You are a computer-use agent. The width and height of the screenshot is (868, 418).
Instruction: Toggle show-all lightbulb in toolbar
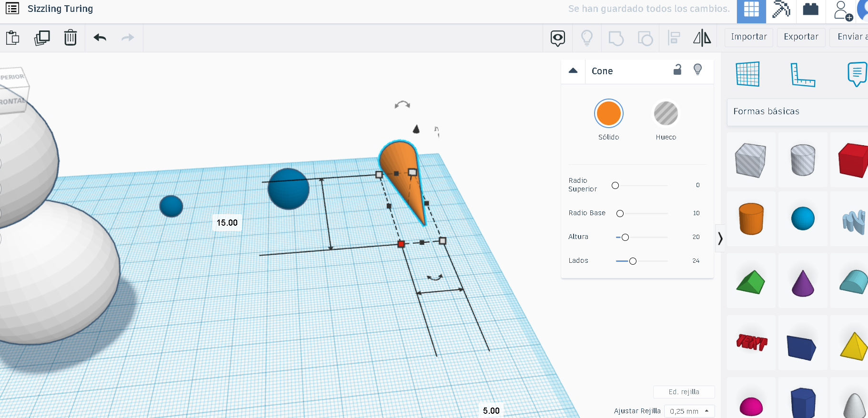point(587,38)
